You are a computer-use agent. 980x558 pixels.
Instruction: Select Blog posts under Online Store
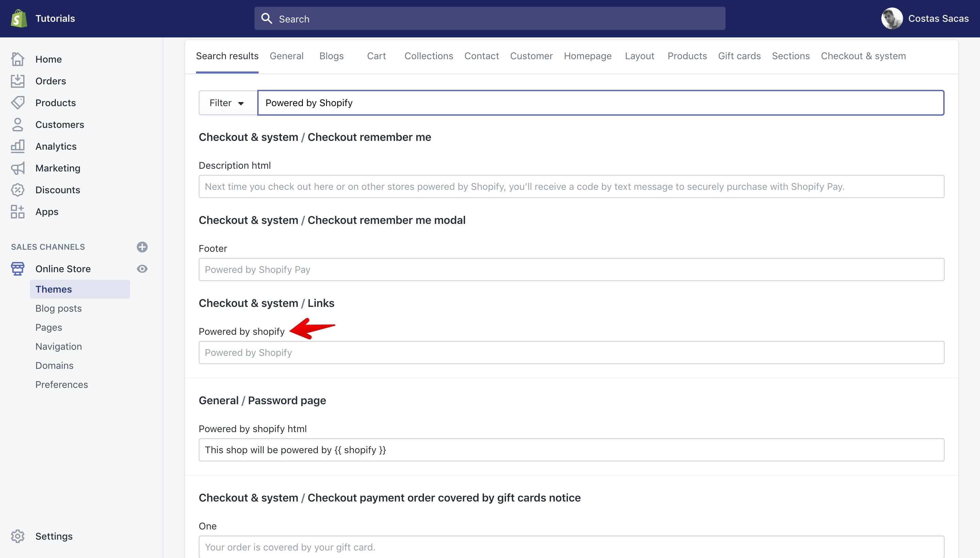click(x=58, y=308)
